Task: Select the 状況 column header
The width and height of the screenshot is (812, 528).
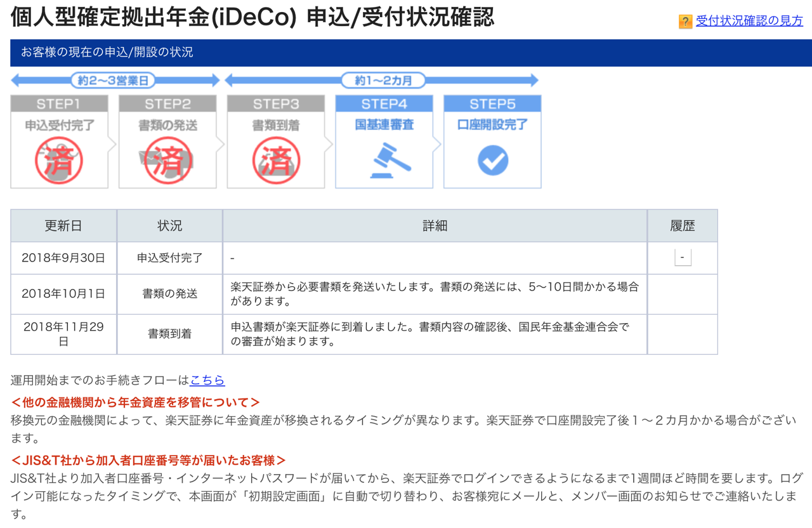Action: (169, 226)
